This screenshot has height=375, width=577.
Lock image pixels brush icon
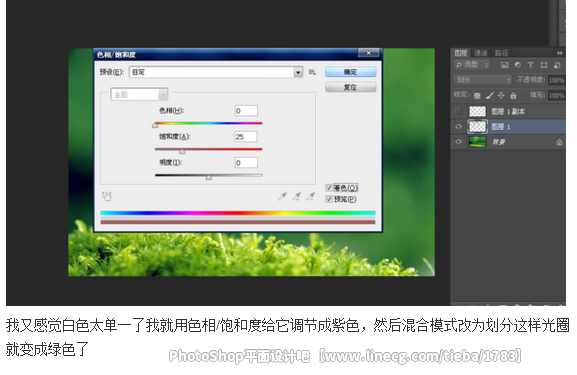489,96
